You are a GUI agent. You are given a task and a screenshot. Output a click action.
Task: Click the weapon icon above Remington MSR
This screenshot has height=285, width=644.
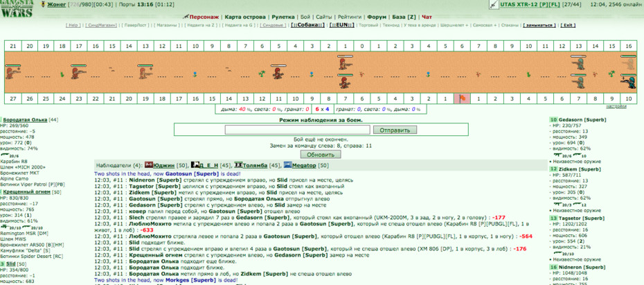pos(5,227)
